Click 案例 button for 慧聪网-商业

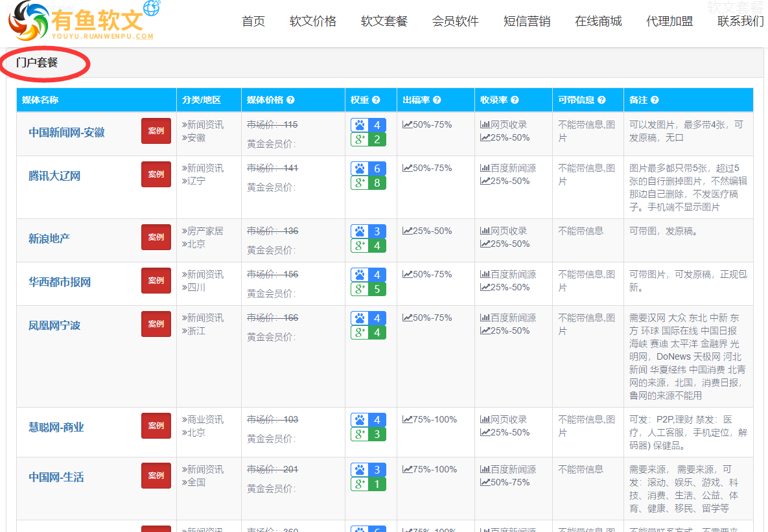(x=156, y=426)
